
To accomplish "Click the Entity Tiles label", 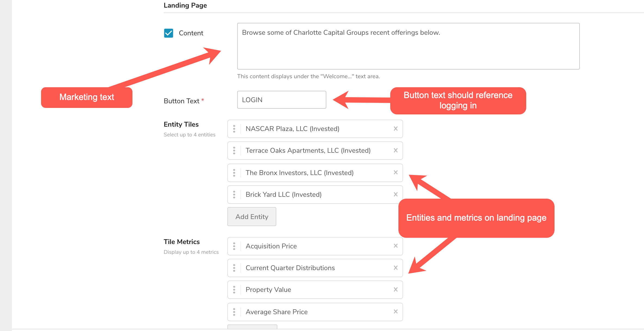I will click(181, 124).
